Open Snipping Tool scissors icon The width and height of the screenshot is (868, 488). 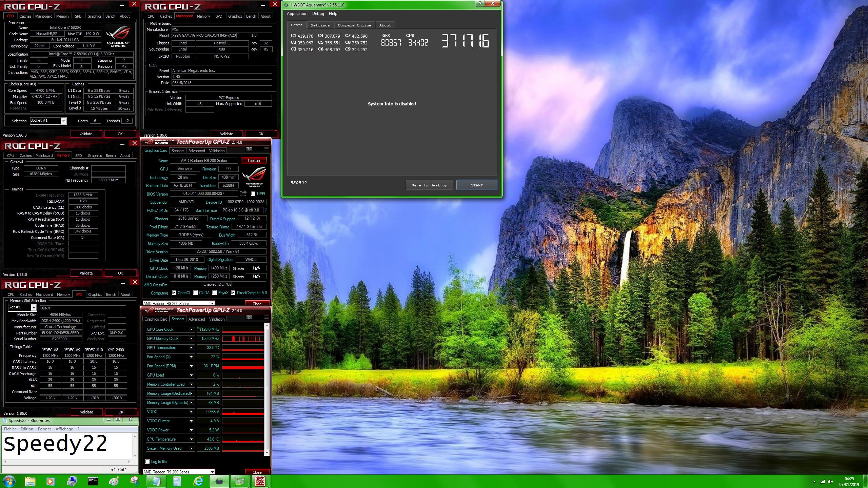135,481
